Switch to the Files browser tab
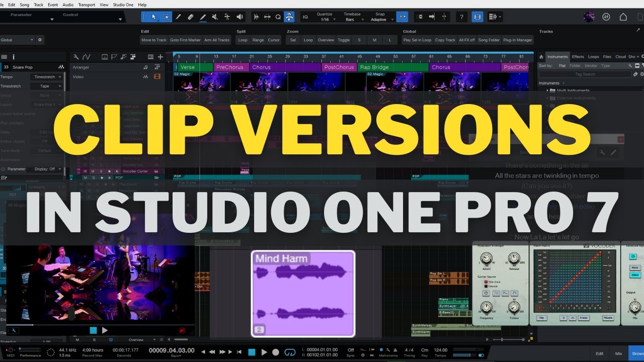This screenshot has width=644, height=362. 607,57
